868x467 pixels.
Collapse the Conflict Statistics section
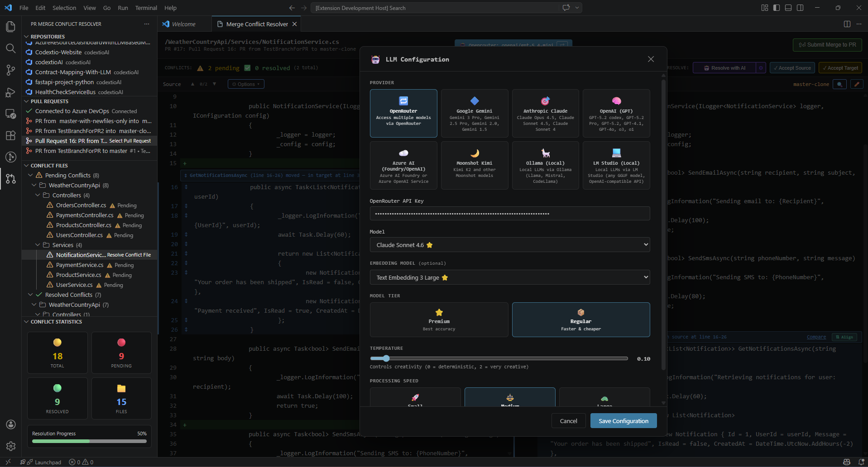click(26, 322)
